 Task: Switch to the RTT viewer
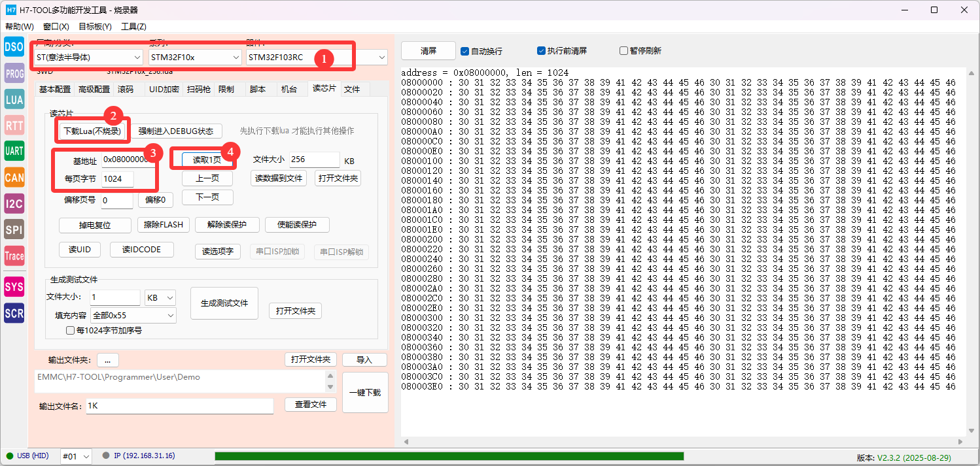click(x=14, y=125)
